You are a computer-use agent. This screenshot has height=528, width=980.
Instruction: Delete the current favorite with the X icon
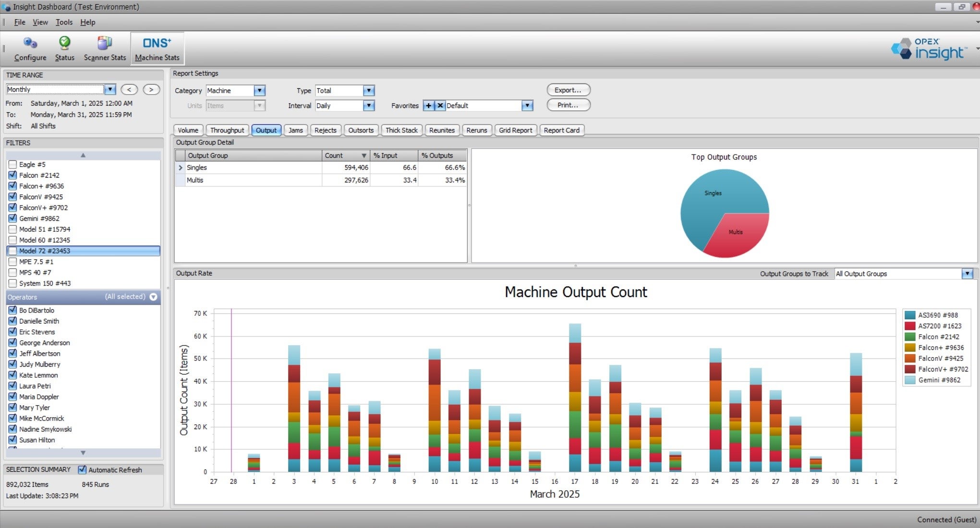tap(440, 105)
